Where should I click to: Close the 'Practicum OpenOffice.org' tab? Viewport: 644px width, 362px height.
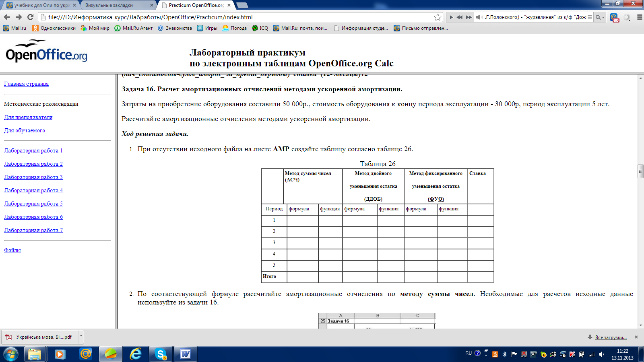(229, 5)
